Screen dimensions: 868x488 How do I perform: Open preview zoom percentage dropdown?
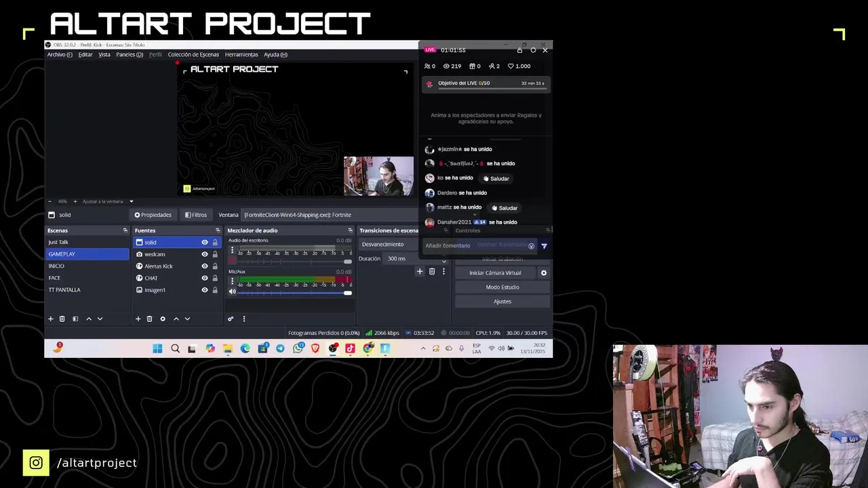(62, 201)
